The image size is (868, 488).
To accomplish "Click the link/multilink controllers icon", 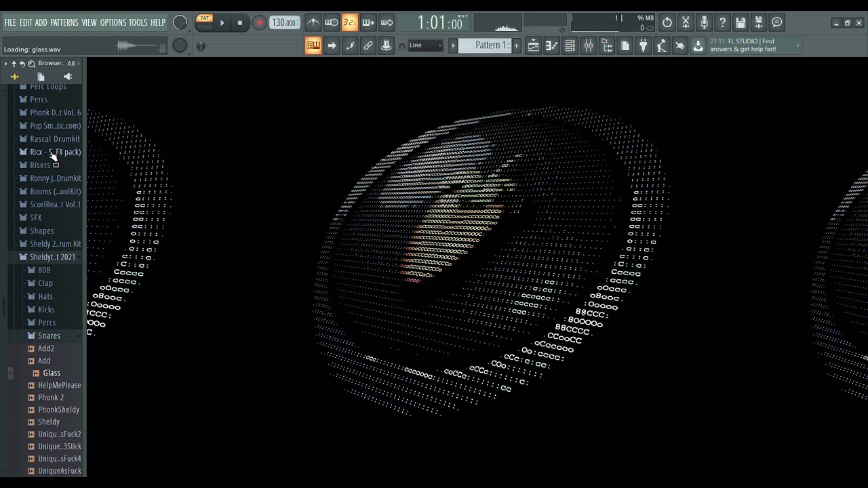I will point(368,45).
